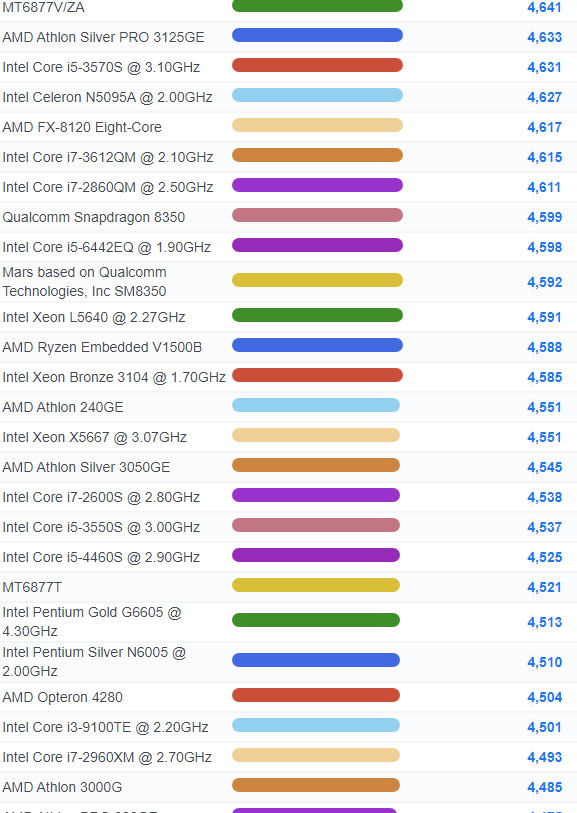
Task: Click the blue bar for AMD Athlon Silver PRO 3125GE
Action: 317,35
